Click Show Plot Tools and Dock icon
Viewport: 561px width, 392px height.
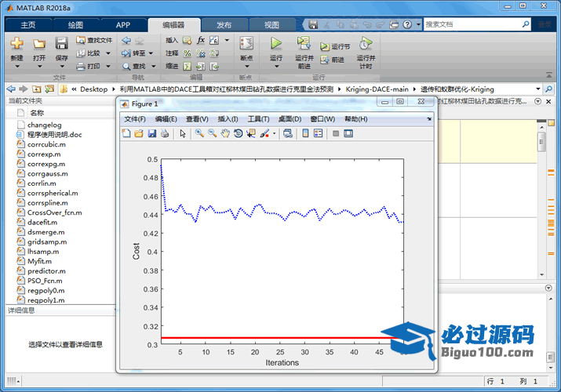pos(348,133)
